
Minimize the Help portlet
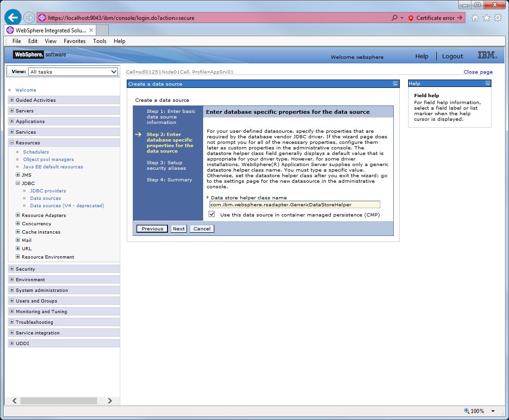(x=488, y=84)
